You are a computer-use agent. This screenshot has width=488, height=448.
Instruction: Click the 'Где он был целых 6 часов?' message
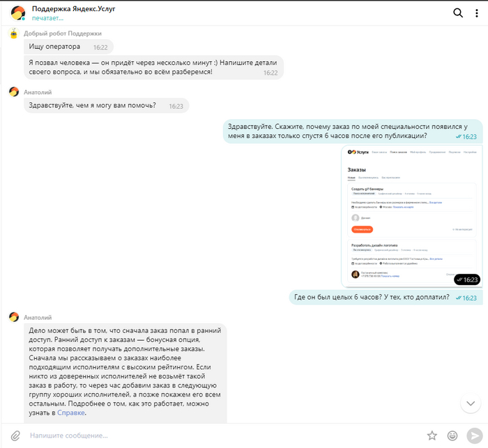[386, 298]
